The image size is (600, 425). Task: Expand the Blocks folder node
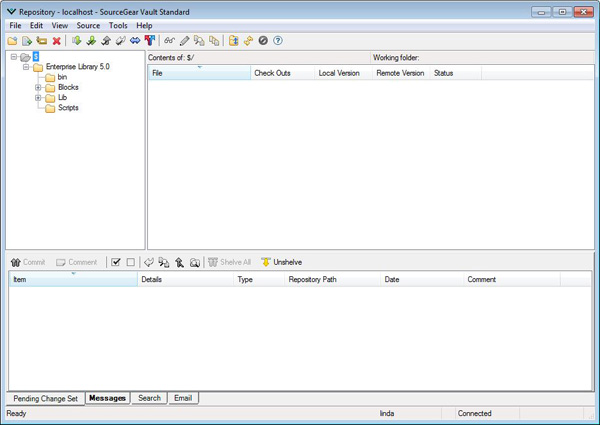38,87
